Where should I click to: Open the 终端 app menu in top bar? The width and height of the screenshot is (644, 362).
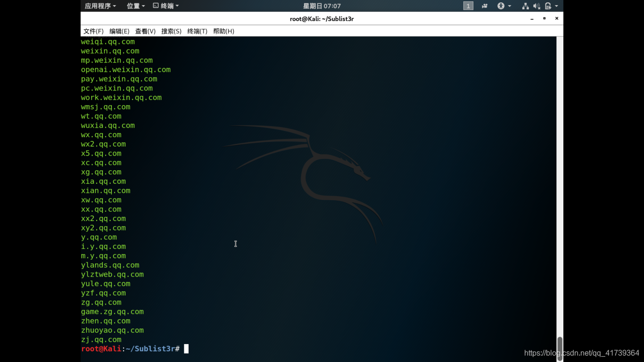166,6
